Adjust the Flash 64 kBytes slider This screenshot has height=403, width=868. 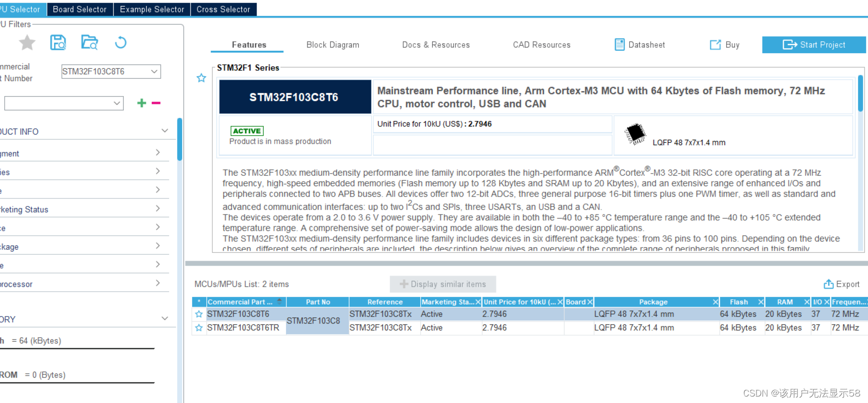coord(77,349)
